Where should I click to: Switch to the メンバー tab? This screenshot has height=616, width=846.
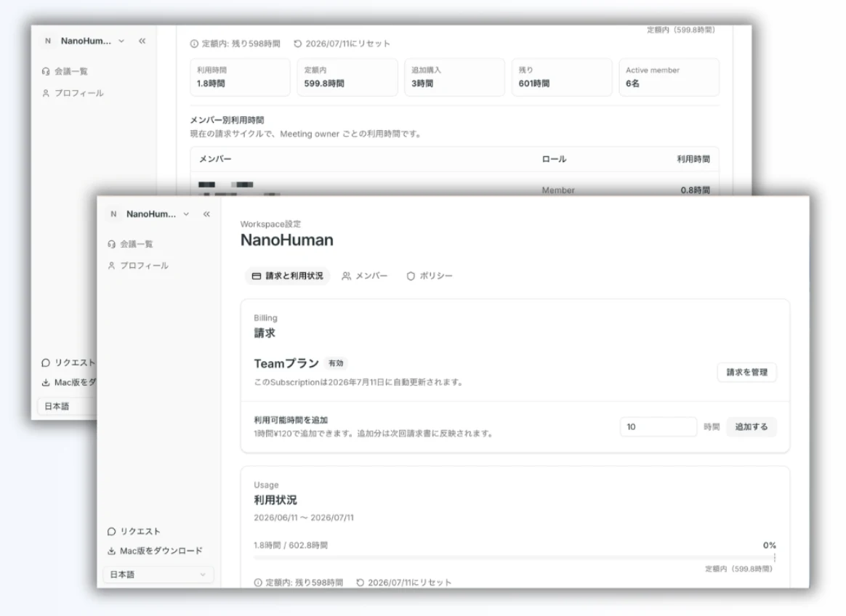365,275
